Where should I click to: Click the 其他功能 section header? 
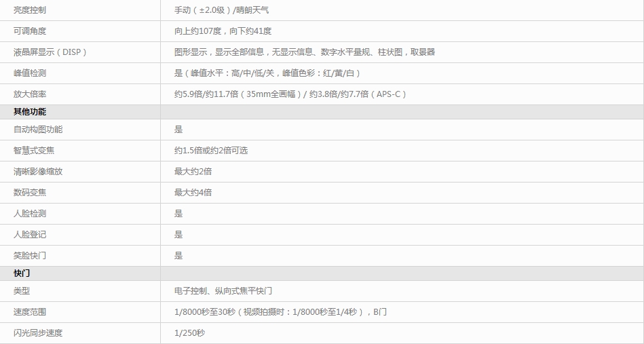[x=30, y=112]
